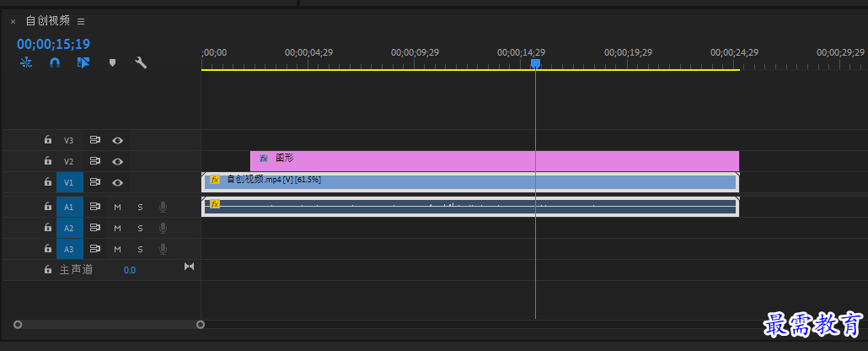
Task: Enable voice-over record on A2
Action: 163,228
